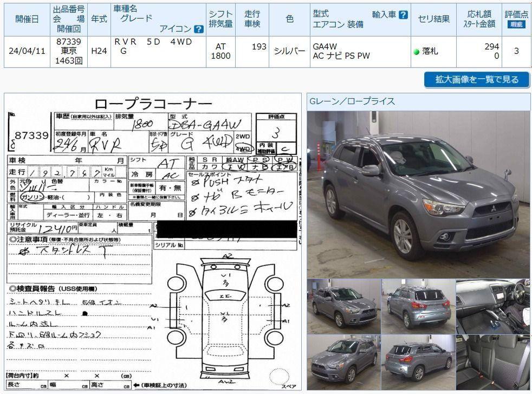Click the date cell 24/04/11
532x394 pixels.
27,51
